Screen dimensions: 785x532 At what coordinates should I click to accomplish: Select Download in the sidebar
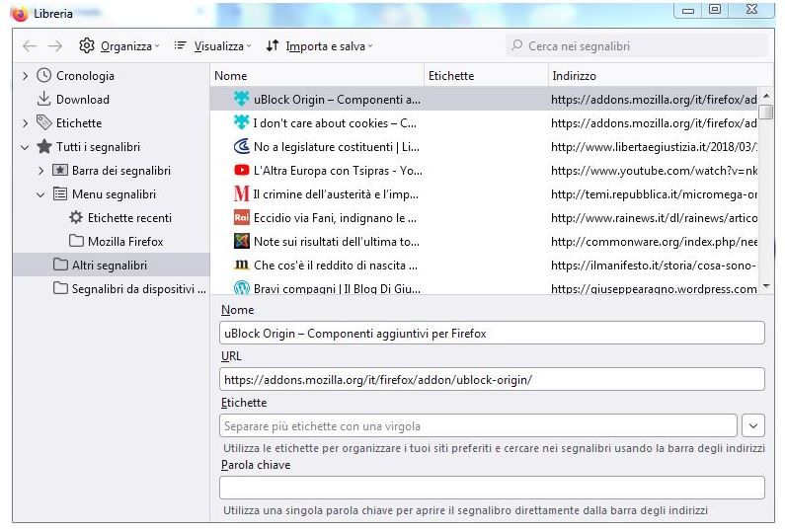point(83,100)
